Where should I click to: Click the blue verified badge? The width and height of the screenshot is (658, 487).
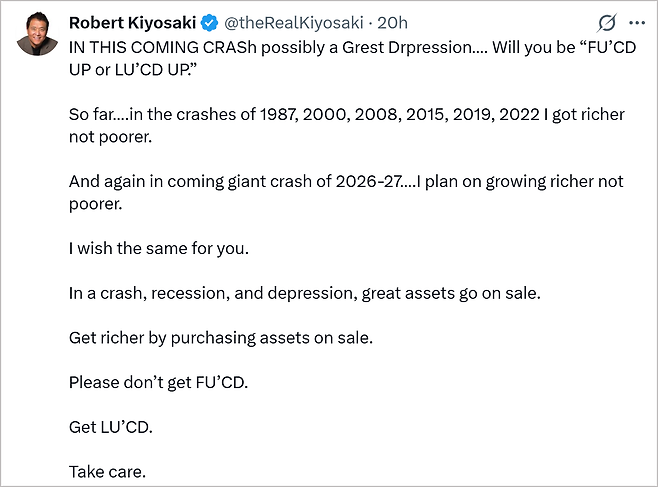pyautogui.click(x=211, y=22)
